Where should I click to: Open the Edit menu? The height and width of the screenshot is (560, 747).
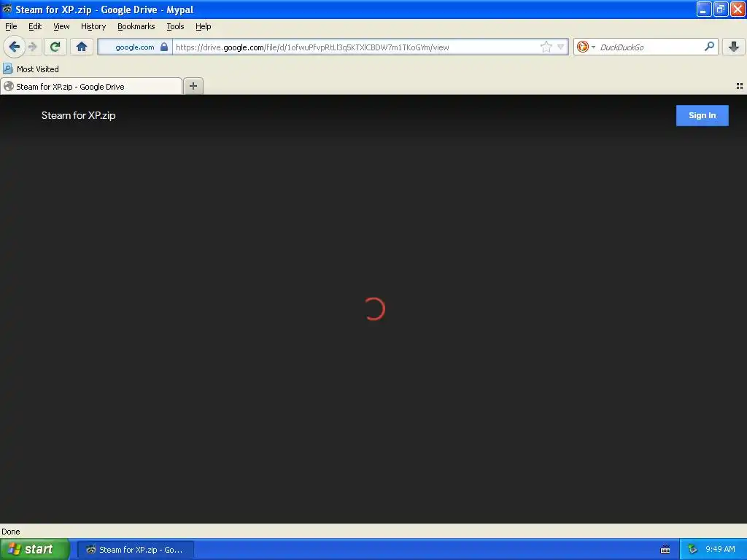coord(35,27)
